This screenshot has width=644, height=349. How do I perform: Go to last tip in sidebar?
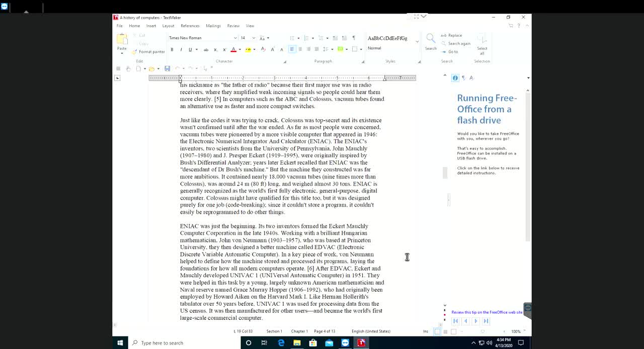pyautogui.click(x=486, y=321)
